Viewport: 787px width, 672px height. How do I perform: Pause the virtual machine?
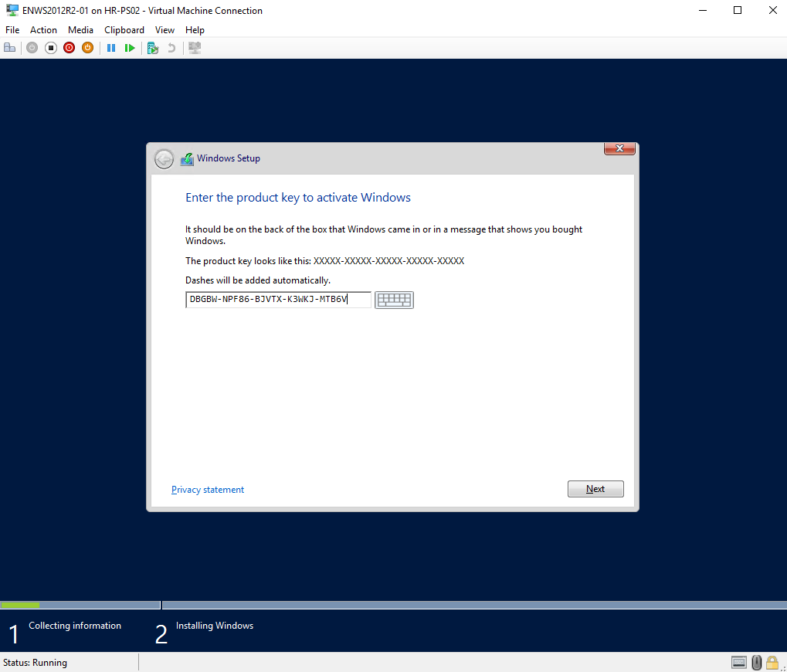[111, 48]
